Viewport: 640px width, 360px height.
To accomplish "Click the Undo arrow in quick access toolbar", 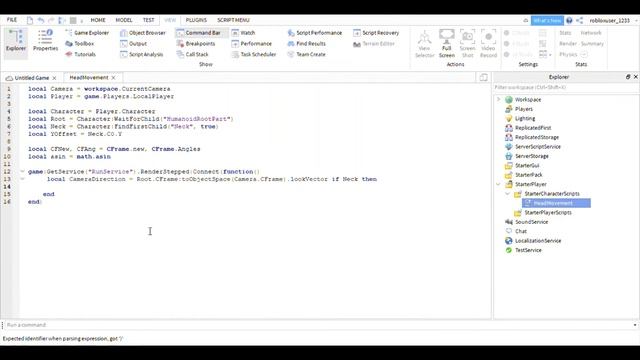I will point(41,20).
